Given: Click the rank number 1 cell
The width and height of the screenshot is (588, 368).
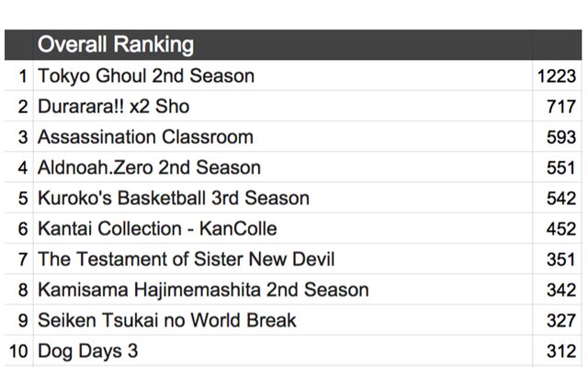Looking at the screenshot, I should [x=18, y=75].
